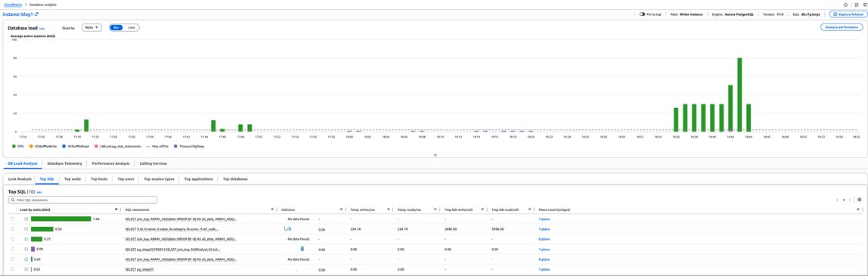Image resolution: width=868 pixels, height=276 pixels.
Task: Select the Top SQL sub-tab
Action: pos(47,179)
